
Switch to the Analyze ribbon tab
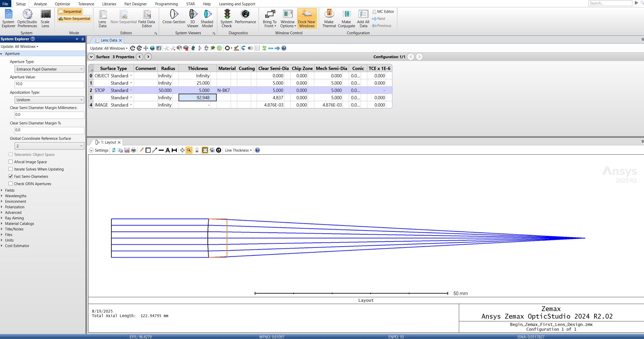point(40,4)
